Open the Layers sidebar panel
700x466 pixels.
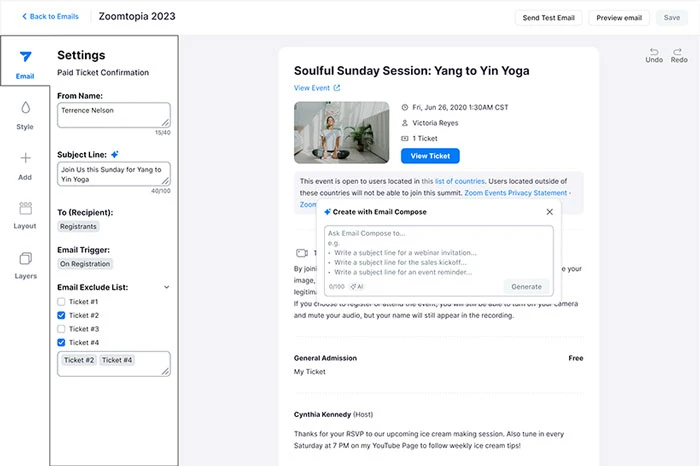click(25, 263)
